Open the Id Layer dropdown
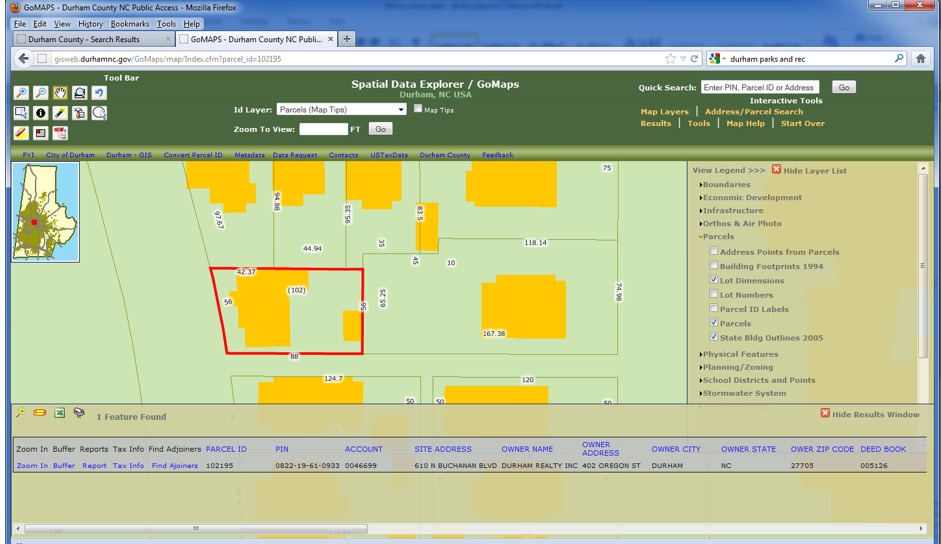The height and width of the screenshot is (544, 941). 341,109
